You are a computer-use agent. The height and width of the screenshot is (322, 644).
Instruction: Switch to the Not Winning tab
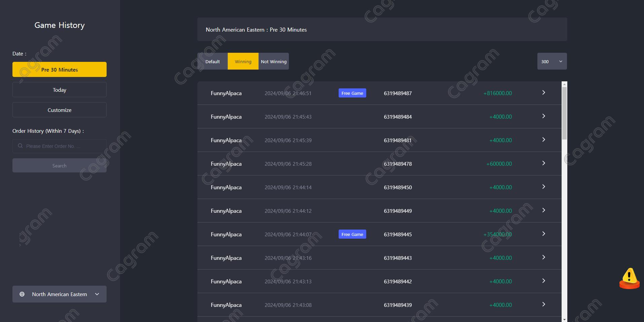273,62
